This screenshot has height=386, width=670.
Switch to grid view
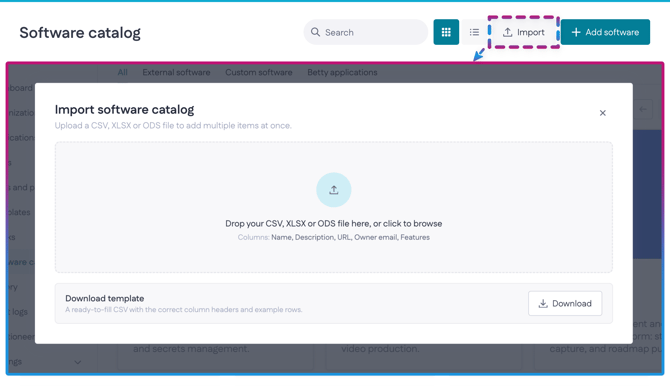pos(446,32)
